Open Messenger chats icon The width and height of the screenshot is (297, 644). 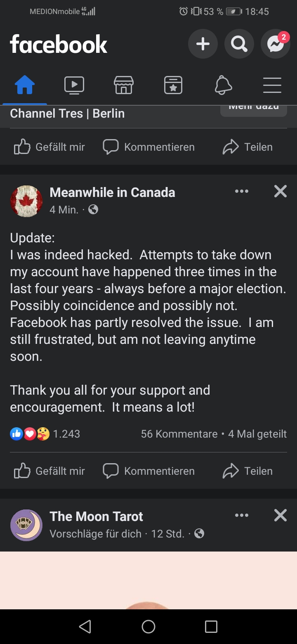[x=276, y=44]
